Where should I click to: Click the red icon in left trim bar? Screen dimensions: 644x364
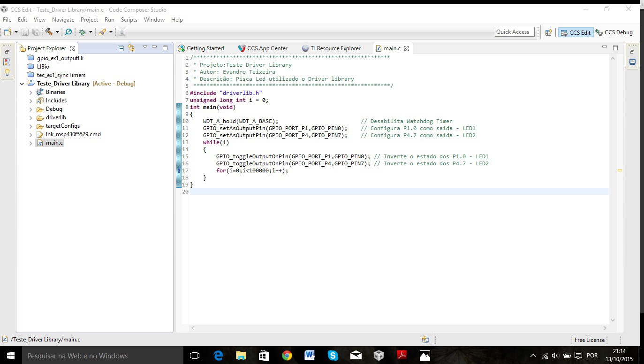(7, 62)
